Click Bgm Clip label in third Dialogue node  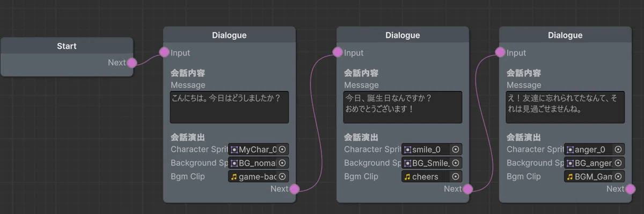point(524,176)
